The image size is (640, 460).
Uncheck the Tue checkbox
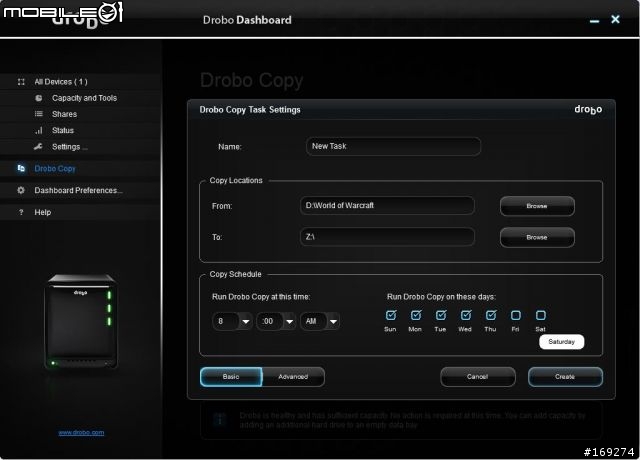click(x=441, y=315)
